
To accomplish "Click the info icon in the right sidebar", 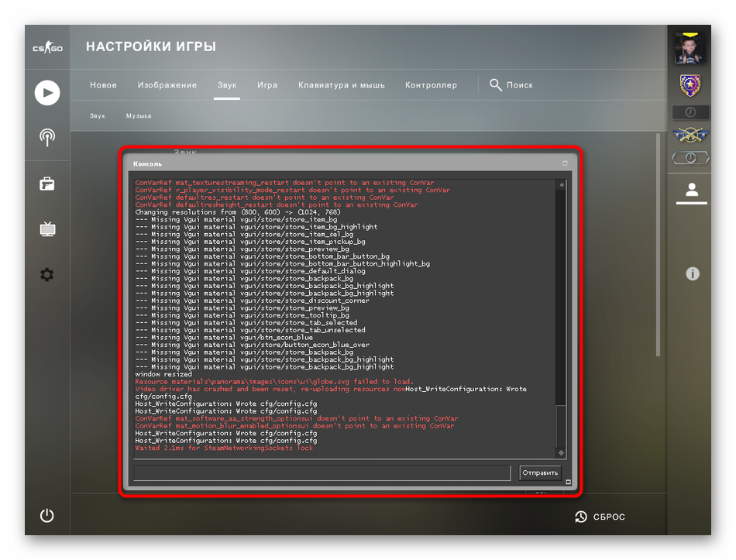I will [693, 273].
